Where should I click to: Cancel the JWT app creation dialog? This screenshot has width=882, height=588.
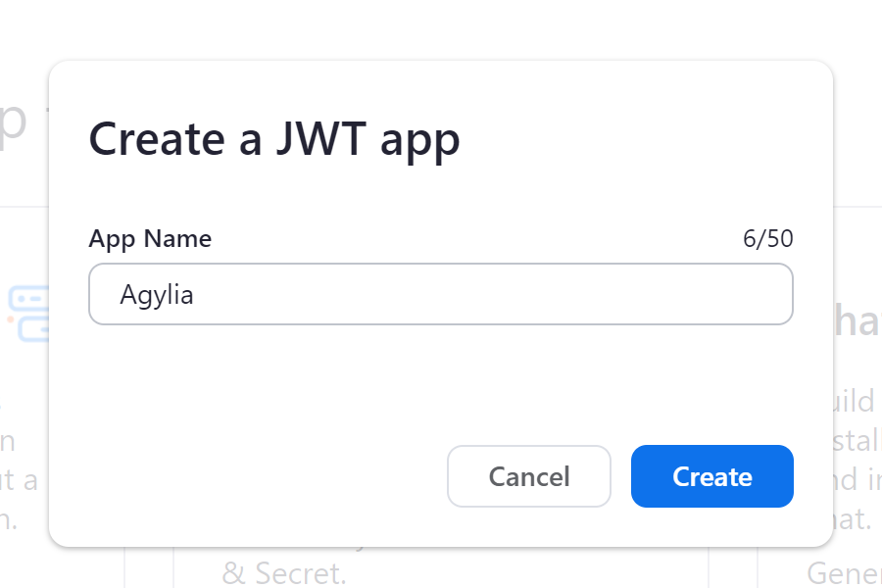coord(529,476)
